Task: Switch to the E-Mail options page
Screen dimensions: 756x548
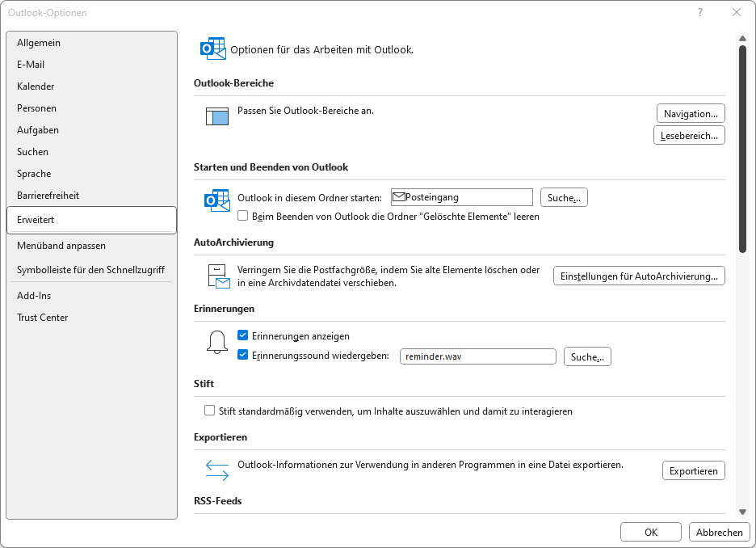Action: click(x=91, y=64)
